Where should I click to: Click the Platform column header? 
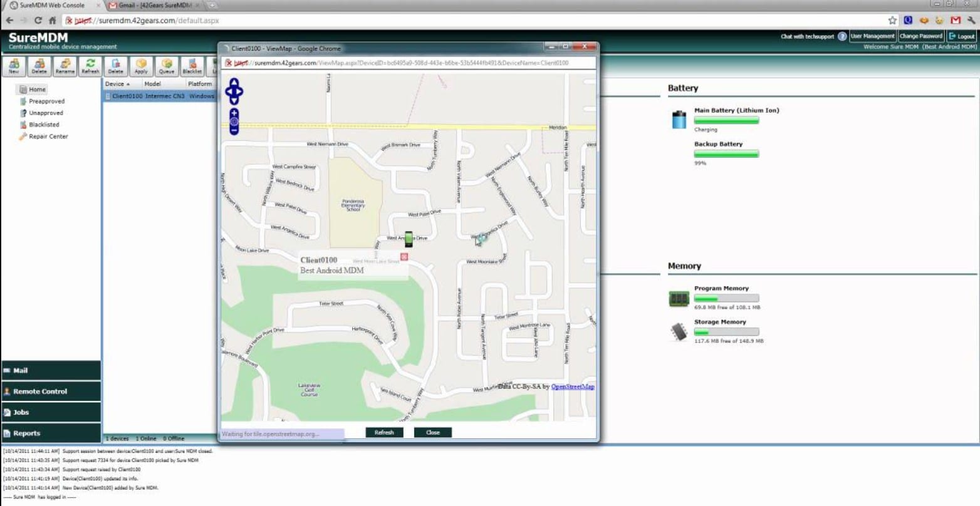pos(200,84)
